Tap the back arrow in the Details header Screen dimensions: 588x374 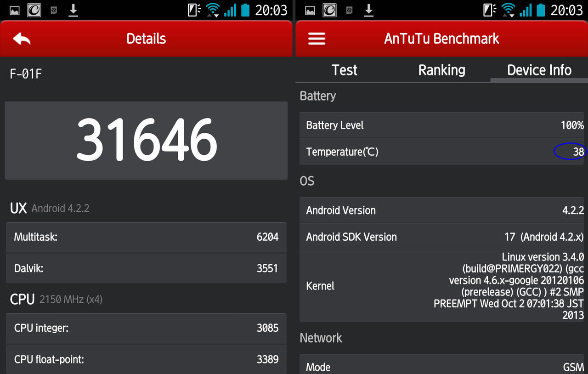point(22,39)
